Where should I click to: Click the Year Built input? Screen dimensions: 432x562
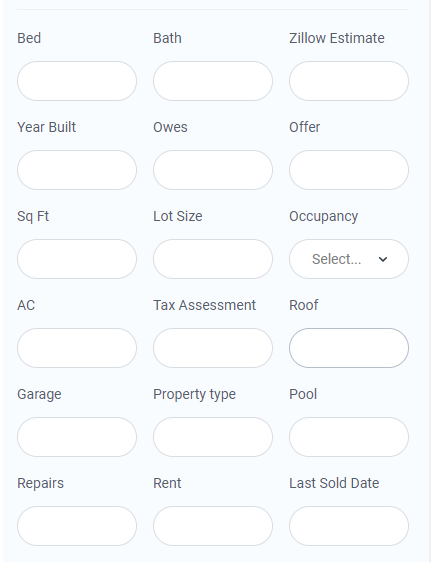[77, 170]
